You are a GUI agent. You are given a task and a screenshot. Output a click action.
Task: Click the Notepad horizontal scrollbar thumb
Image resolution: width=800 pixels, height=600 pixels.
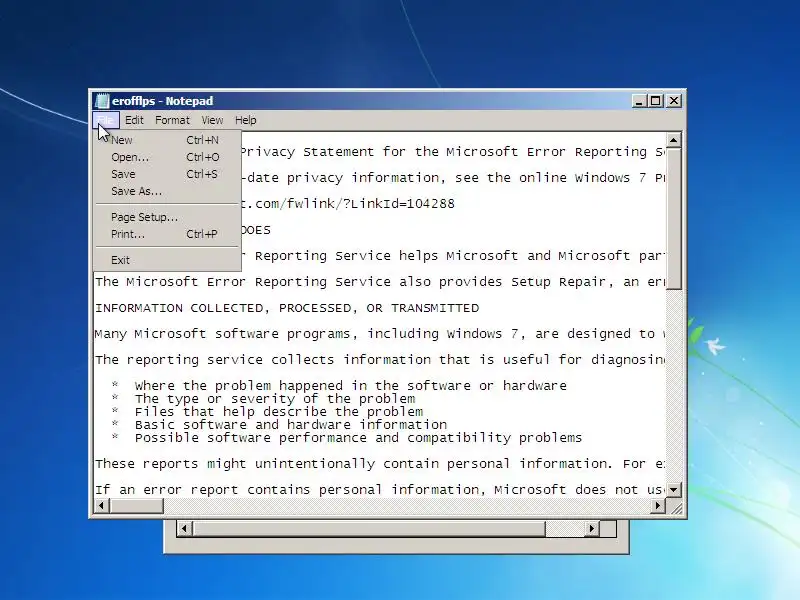pos(136,506)
